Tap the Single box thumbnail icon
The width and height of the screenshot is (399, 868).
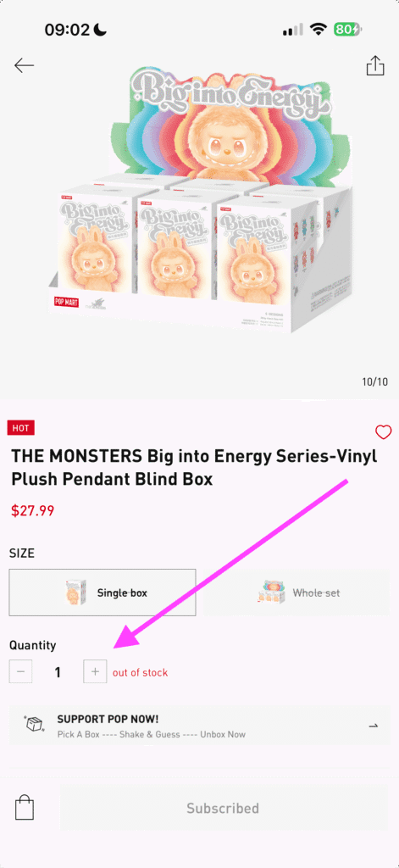(x=75, y=593)
